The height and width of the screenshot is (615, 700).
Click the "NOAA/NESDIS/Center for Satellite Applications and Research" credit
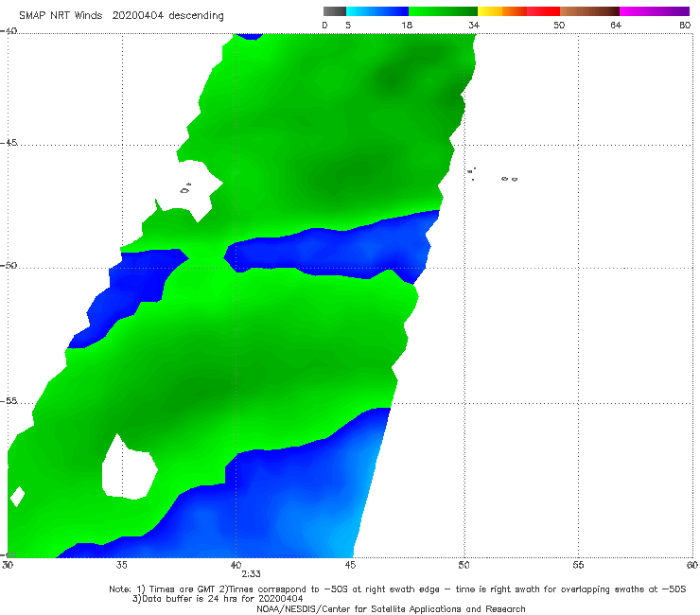click(x=391, y=608)
